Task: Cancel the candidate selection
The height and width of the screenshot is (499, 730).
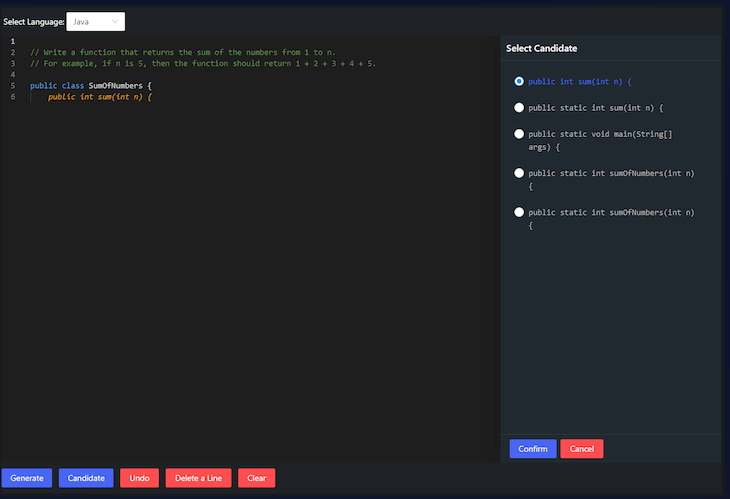Action: pos(581,449)
